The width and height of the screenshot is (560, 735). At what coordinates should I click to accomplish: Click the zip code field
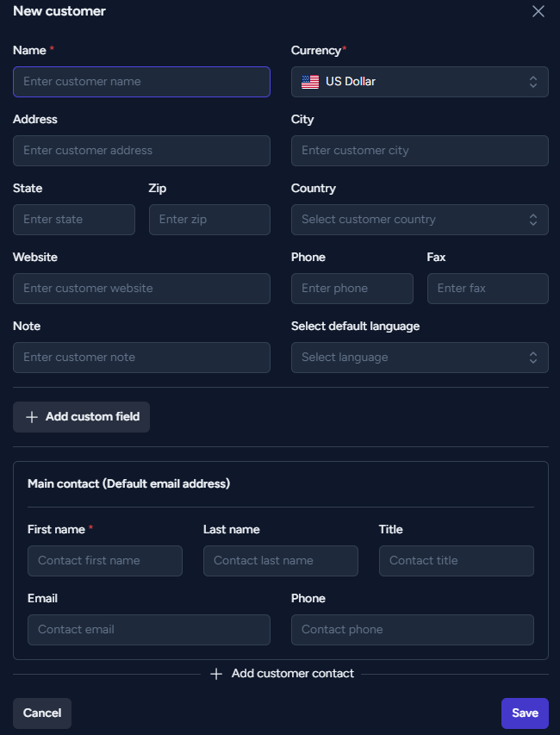[x=209, y=220]
